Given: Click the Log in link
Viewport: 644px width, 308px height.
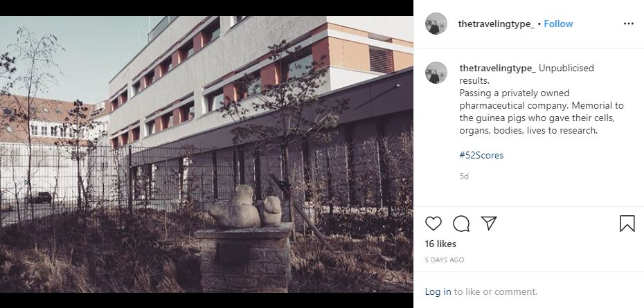Looking at the screenshot, I should pos(438,291).
